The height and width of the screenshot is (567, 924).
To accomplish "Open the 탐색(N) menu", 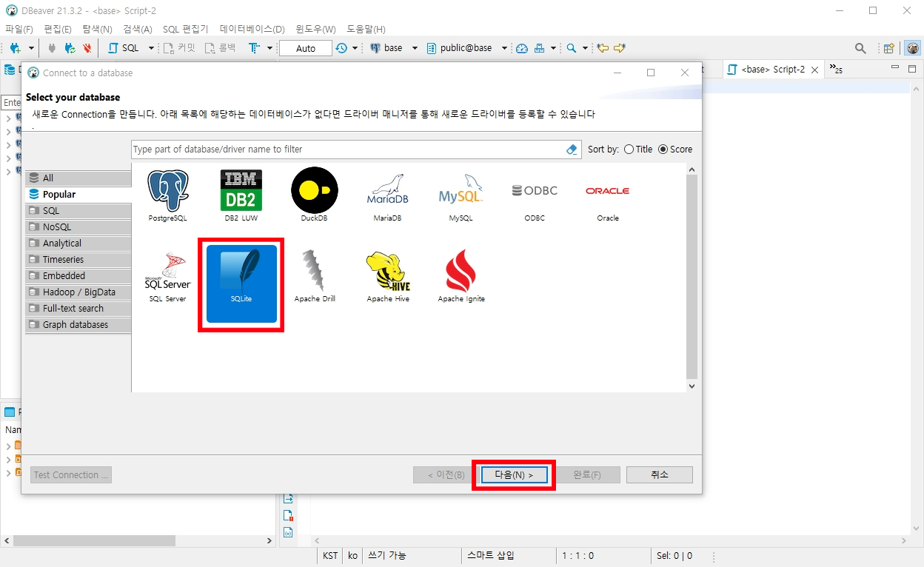I will click(x=97, y=29).
